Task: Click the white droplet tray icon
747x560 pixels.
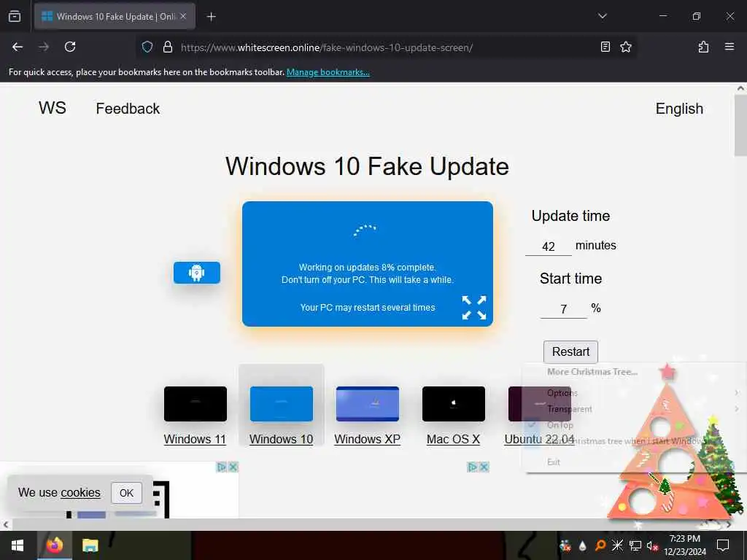Action: [583, 545]
